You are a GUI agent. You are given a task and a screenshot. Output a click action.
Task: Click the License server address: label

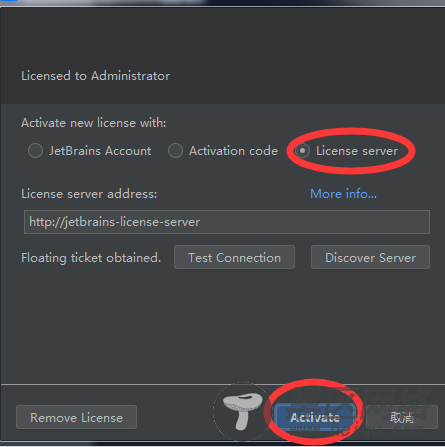click(x=89, y=194)
